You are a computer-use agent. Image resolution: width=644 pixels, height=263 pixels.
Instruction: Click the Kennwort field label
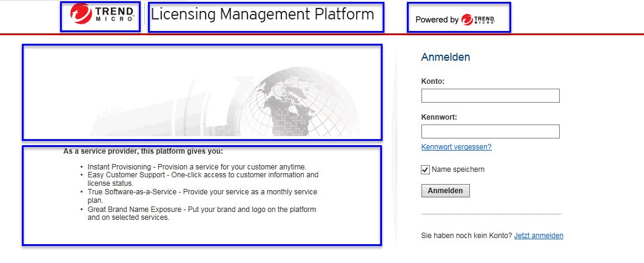440,117
